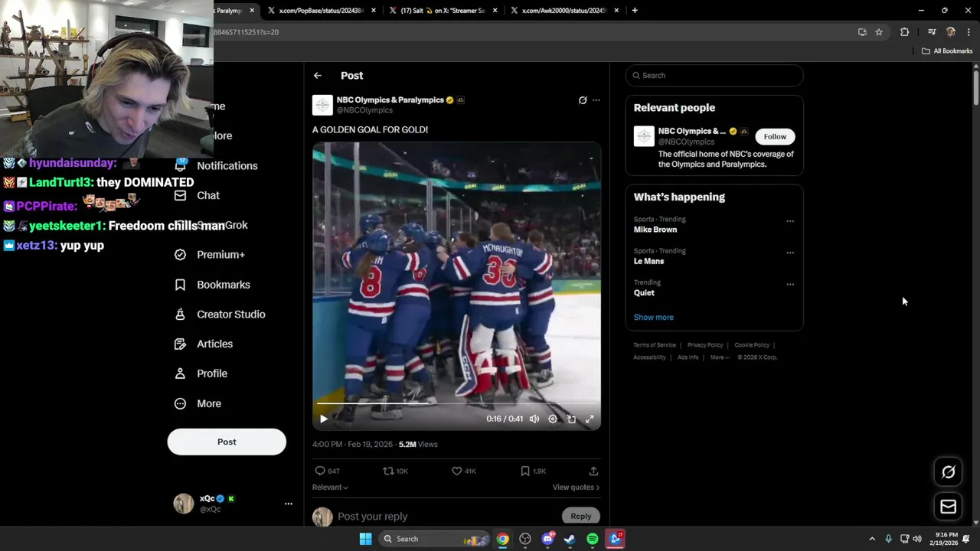Open Spotify from the taskbar
The height and width of the screenshot is (551, 980).
pos(593,539)
